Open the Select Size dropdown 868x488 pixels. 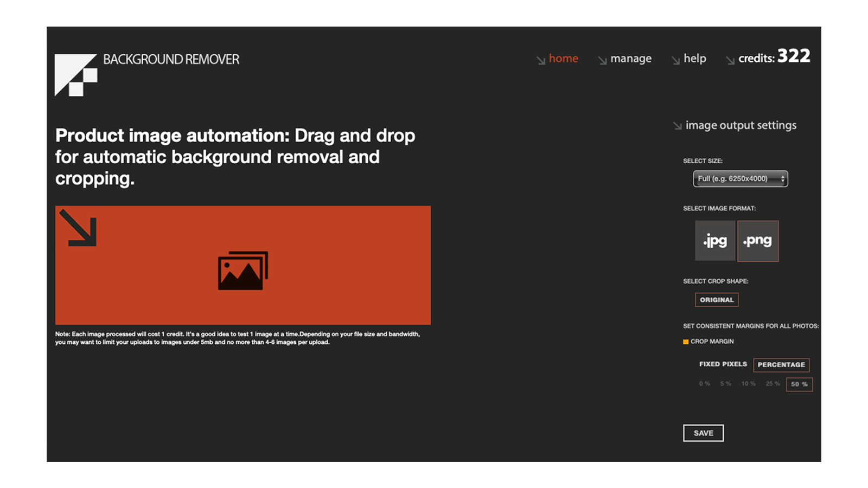[x=740, y=178]
